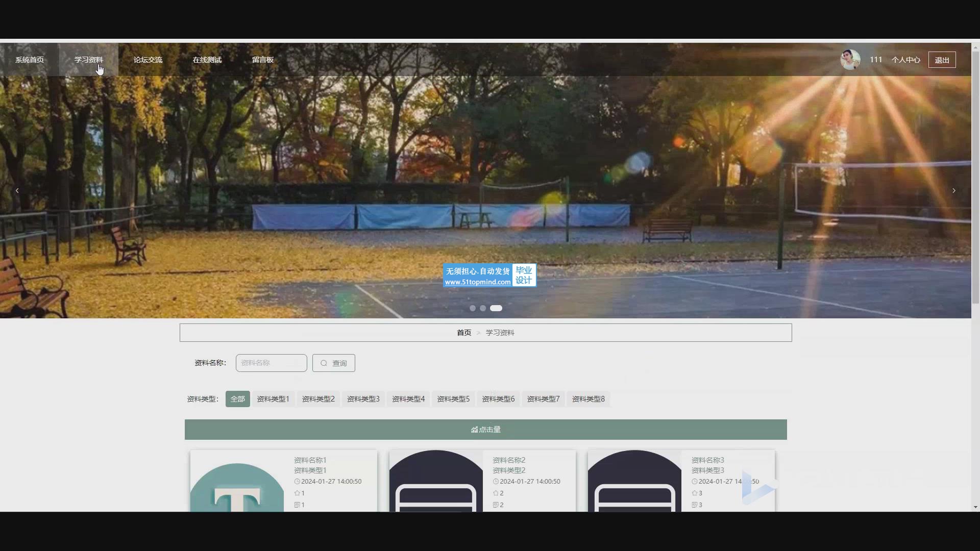Image resolution: width=980 pixels, height=551 pixels.
Task: Click the star icon on 资料名称3 card
Action: (695, 493)
